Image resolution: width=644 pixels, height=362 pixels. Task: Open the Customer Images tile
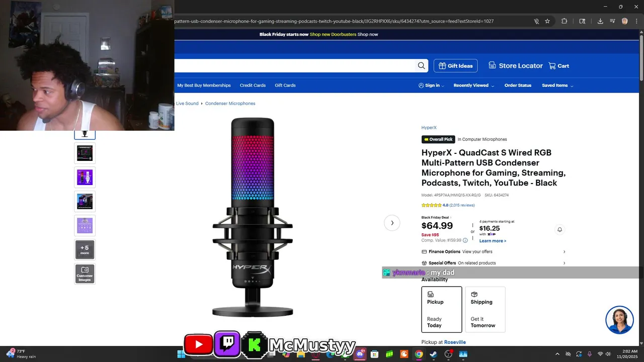85,274
